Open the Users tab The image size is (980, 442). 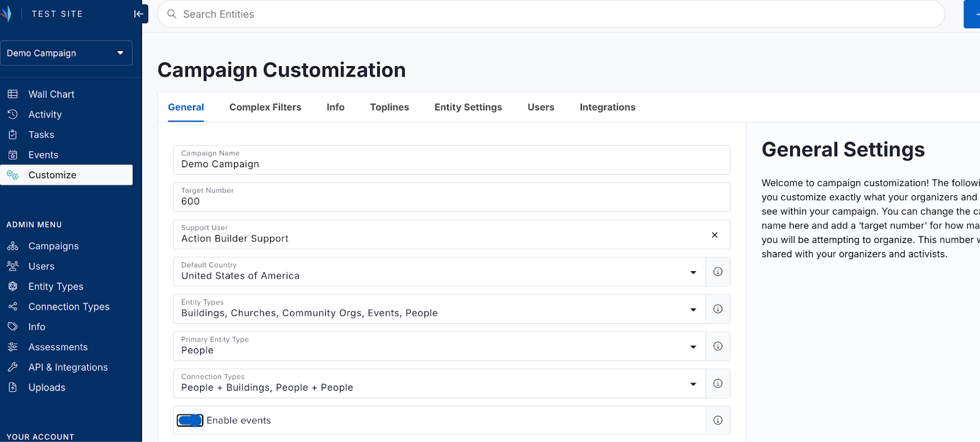click(x=541, y=107)
